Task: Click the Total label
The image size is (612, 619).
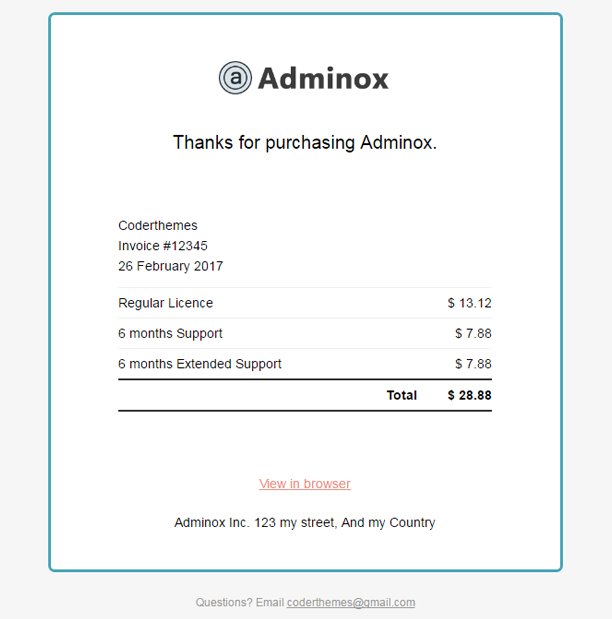Action: click(x=402, y=395)
